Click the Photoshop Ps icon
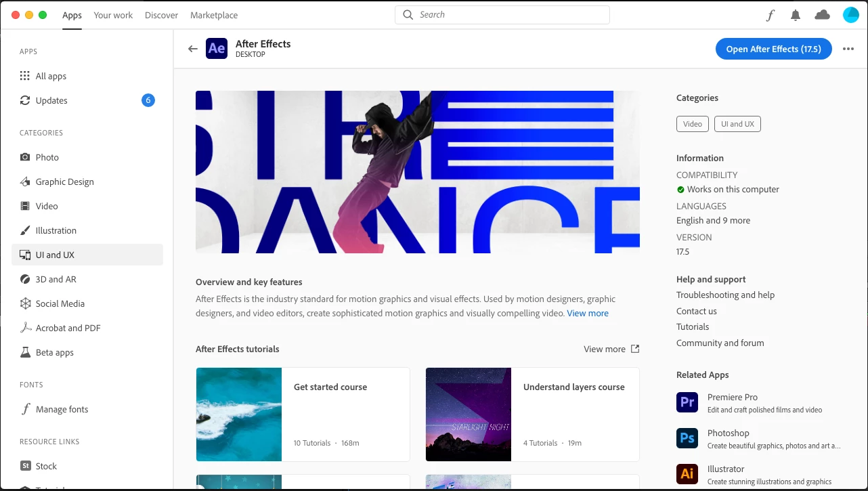Viewport: 868px width, 491px height. [687, 438]
